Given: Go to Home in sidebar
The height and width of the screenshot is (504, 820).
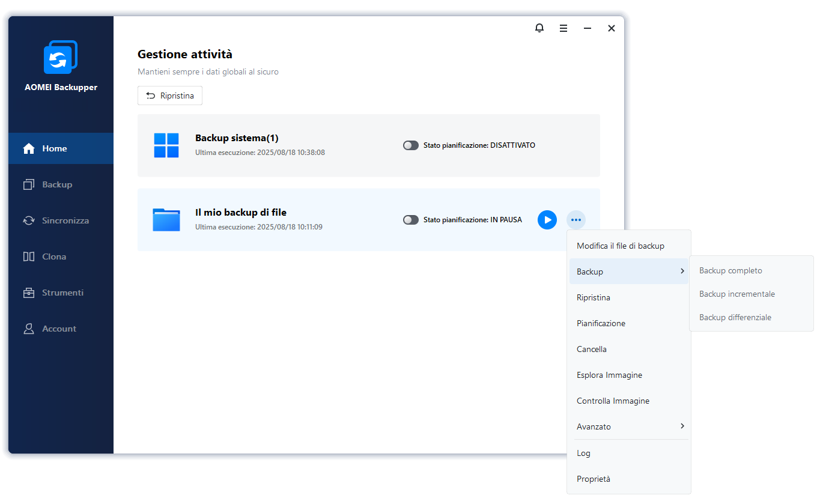Looking at the screenshot, I should click(x=54, y=148).
